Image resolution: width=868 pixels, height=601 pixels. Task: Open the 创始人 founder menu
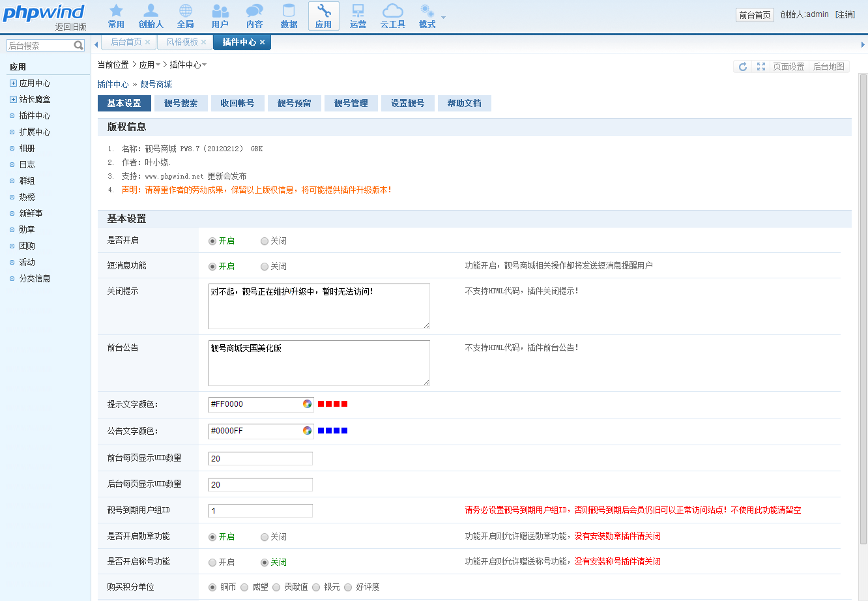151,16
